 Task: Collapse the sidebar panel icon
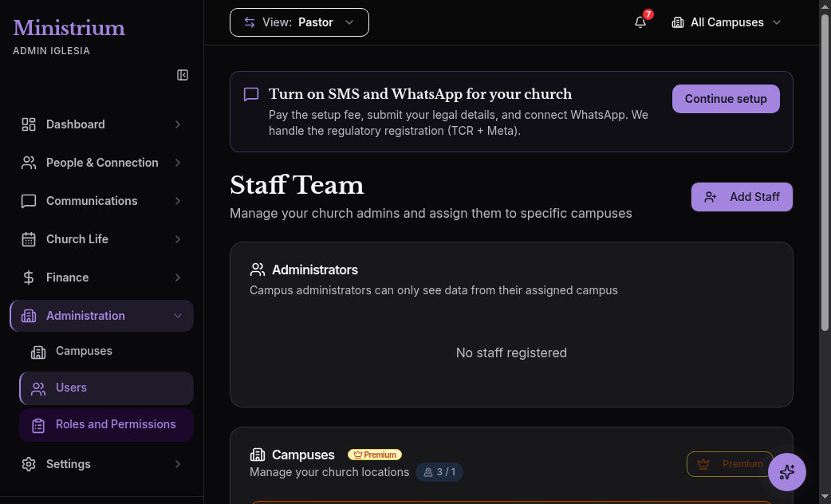click(x=183, y=75)
